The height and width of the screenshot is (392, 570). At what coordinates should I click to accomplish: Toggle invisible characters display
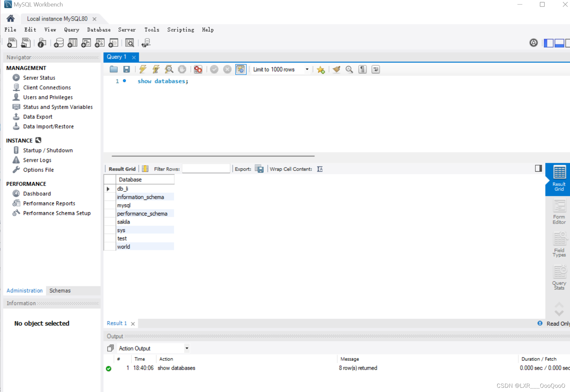coord(362,69)
